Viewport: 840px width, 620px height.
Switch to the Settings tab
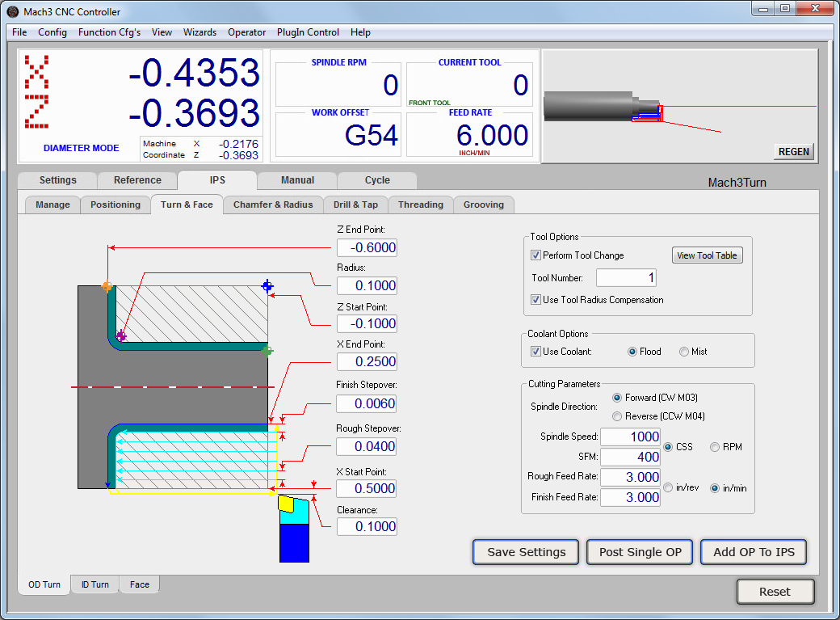point(58,180)
